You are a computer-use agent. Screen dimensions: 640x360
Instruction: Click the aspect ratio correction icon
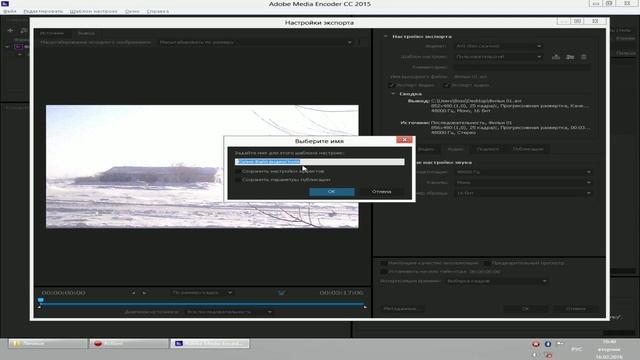click(x=281, y=292)
